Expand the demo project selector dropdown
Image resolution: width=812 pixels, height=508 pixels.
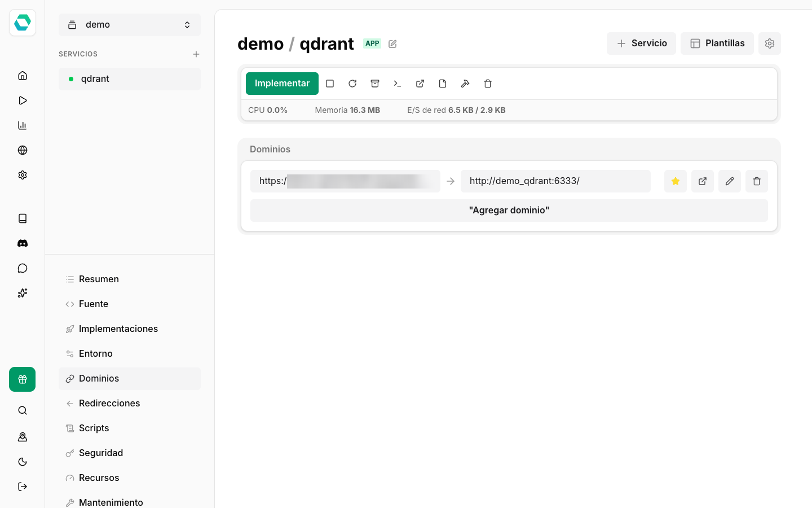[130, 25]
